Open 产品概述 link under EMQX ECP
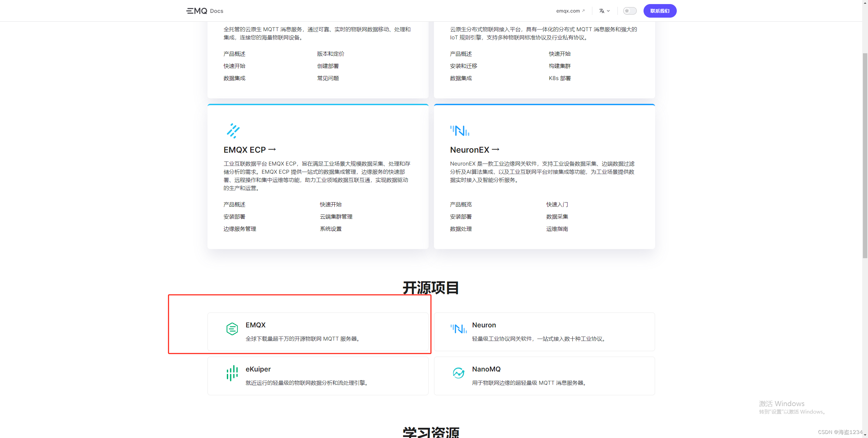 tap(234, 205)
